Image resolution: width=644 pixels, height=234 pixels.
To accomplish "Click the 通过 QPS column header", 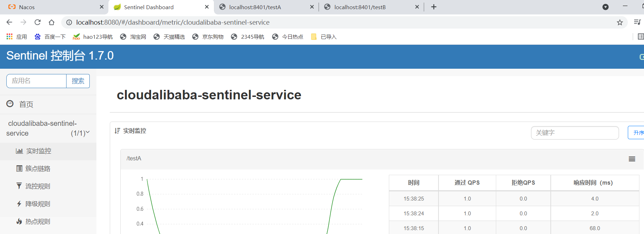I will click(x=467, y=183).
